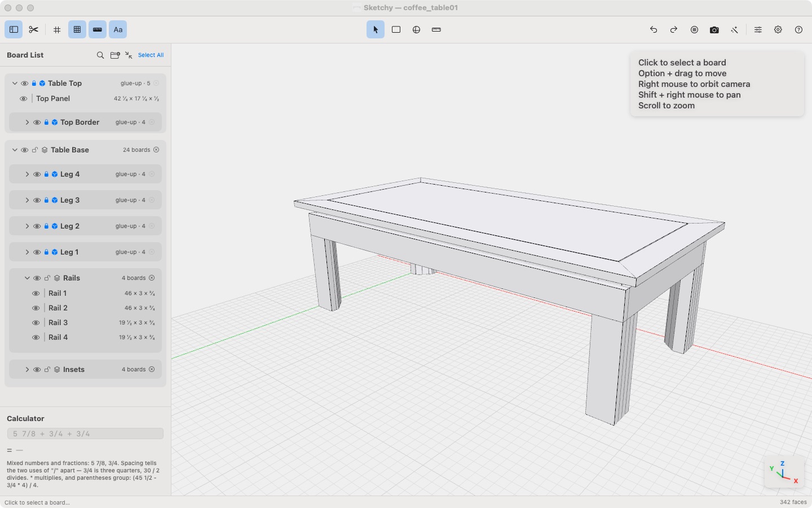Take a snapshot with the camera icon
Screen dimensions: 812x508
(x=714, y=29)
